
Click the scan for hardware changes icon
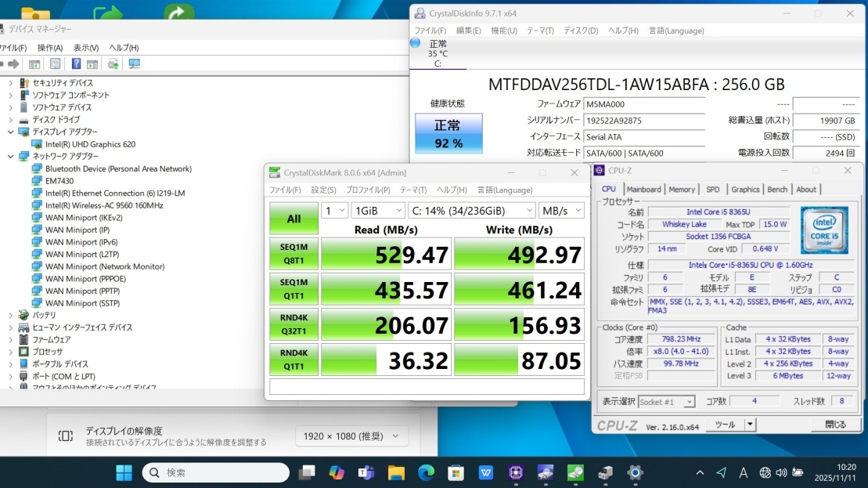(x=134, y=64)
